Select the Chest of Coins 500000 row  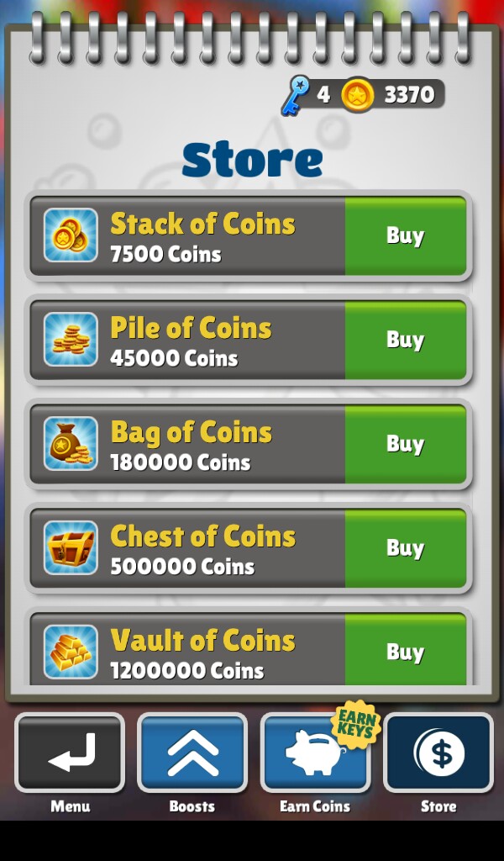(x=249, y=548)
